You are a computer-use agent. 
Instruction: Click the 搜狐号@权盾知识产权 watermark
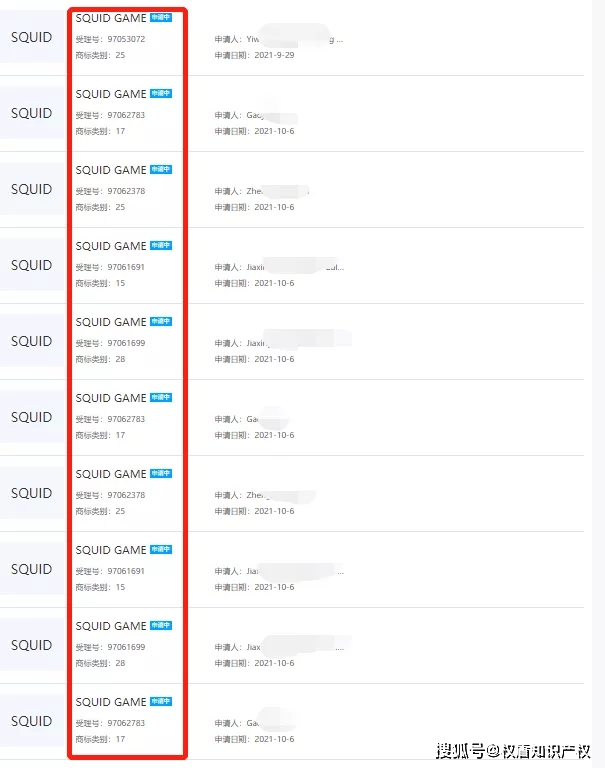(x=512, y=750)
